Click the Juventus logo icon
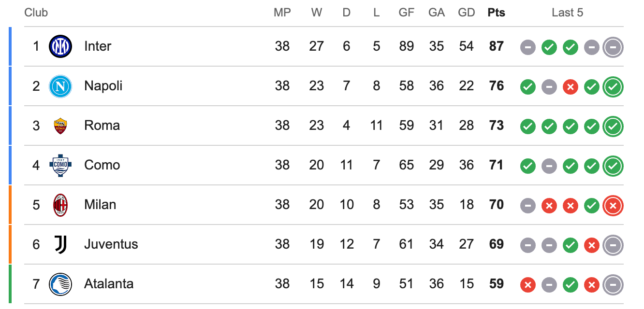The image size is (644, 309). 60,244
